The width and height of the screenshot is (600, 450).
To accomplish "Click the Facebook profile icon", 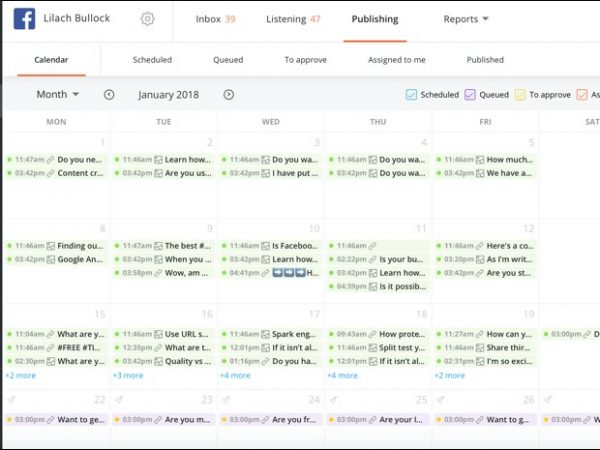I will tap(24, 19).
